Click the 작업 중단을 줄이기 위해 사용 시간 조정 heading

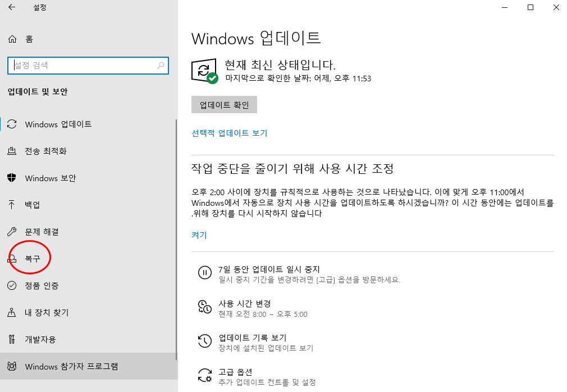point(292,168)
